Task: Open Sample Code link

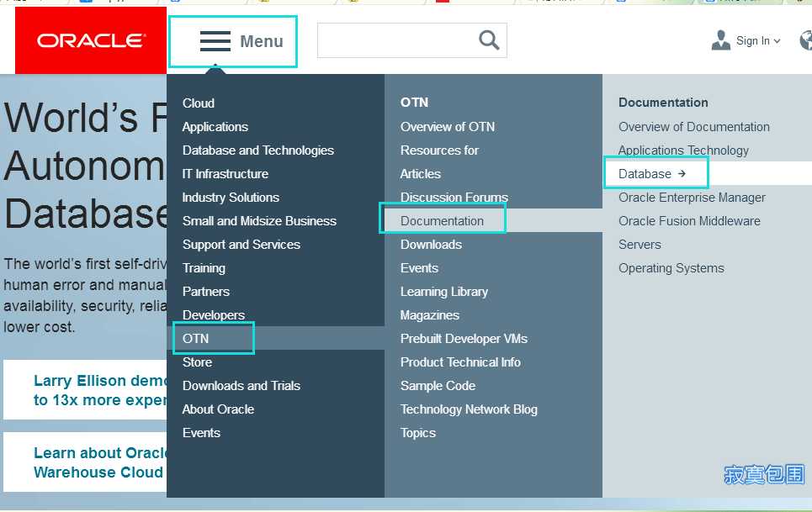Action: click(438, 386)
